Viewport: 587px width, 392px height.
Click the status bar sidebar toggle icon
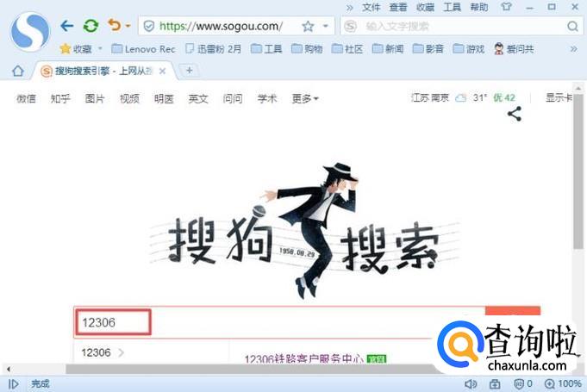[x=13, y=383]
